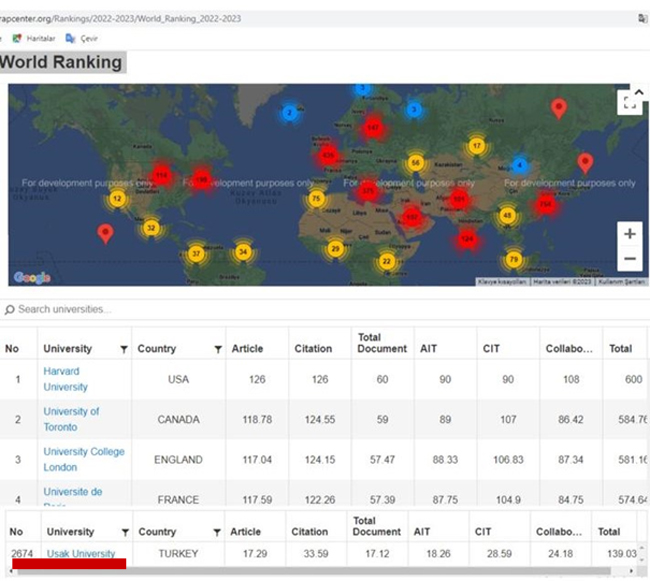Click the Google logo on the map
The height and width of the screenshot is (581, 650).
(32, 277)
